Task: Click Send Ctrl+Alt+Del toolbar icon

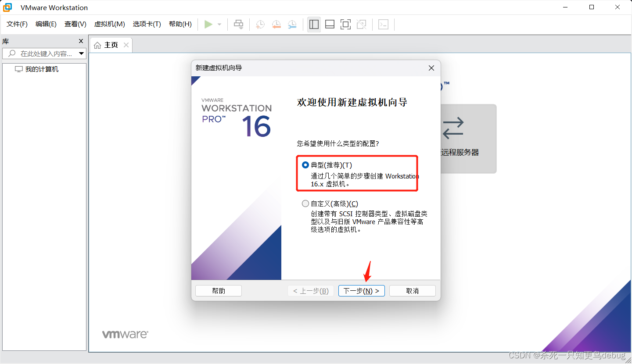Action: [239, 25]
